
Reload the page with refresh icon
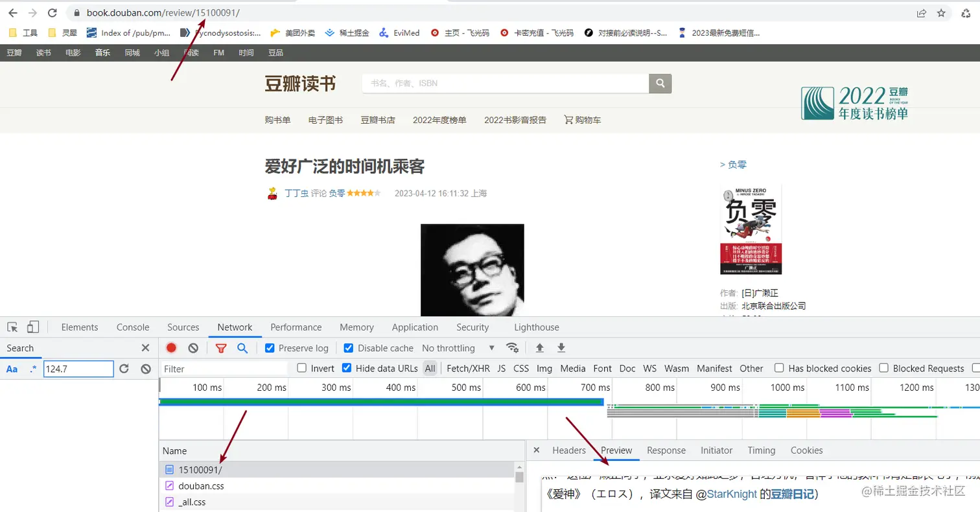pos(52,13)
